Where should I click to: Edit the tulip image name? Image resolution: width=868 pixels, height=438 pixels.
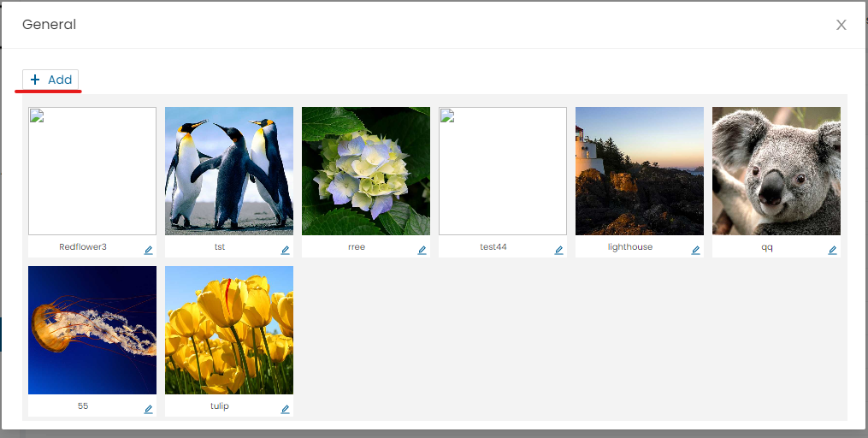click(x=285, y=409)
